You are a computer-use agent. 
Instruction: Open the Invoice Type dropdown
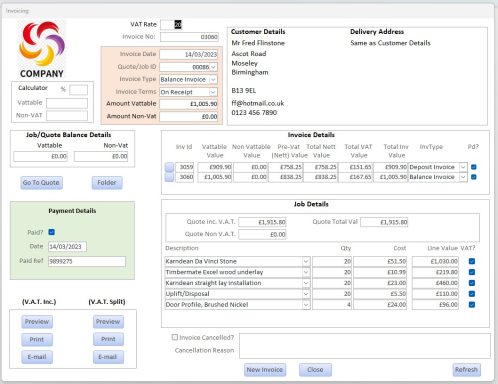pyautogui.click(x=213, y=79)
